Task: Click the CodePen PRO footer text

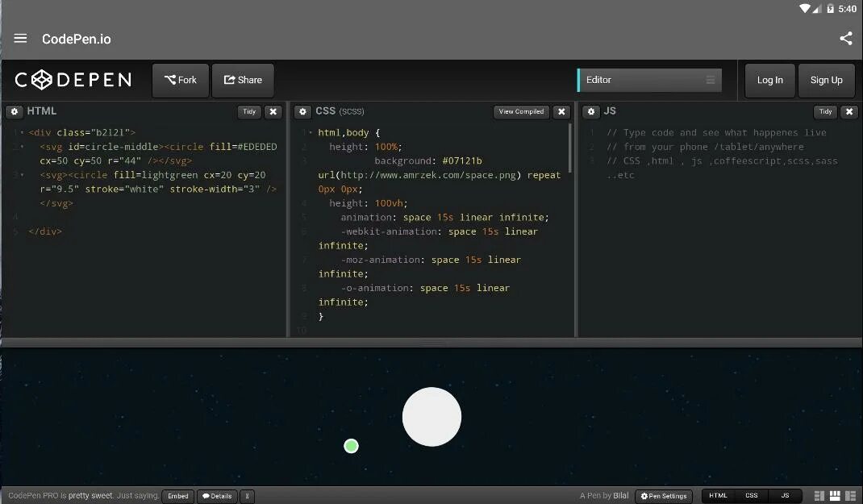Action: point(83,496)
